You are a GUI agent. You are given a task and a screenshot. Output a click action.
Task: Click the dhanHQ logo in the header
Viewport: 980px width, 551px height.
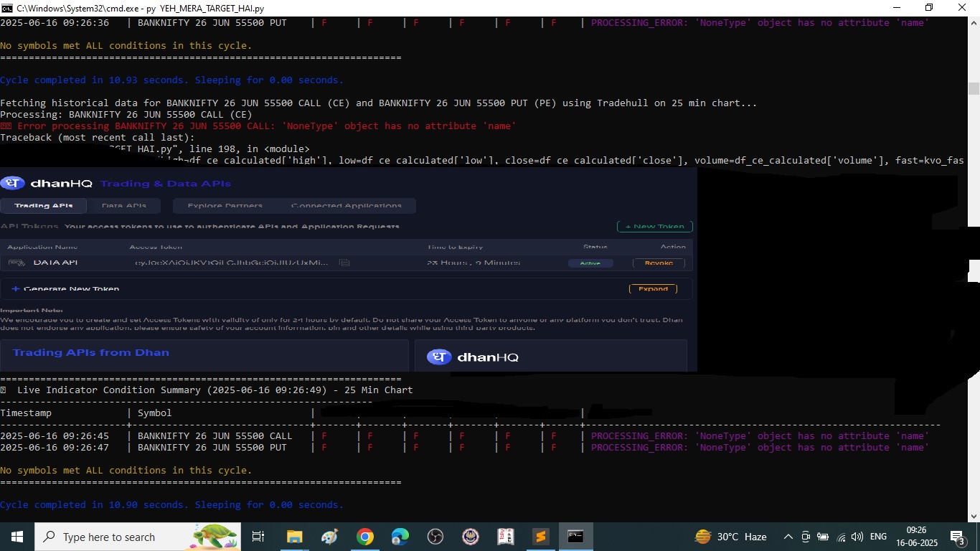pos(47,184)
